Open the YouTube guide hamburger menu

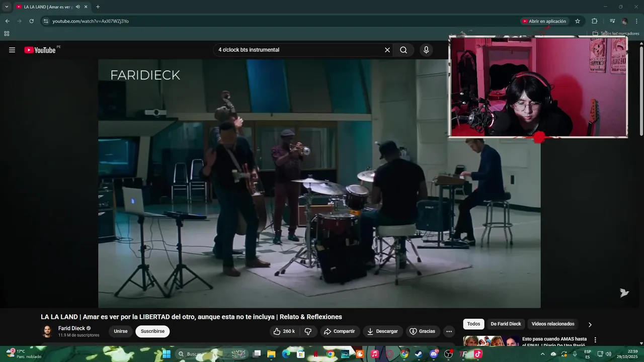click(x=12, y=50)
